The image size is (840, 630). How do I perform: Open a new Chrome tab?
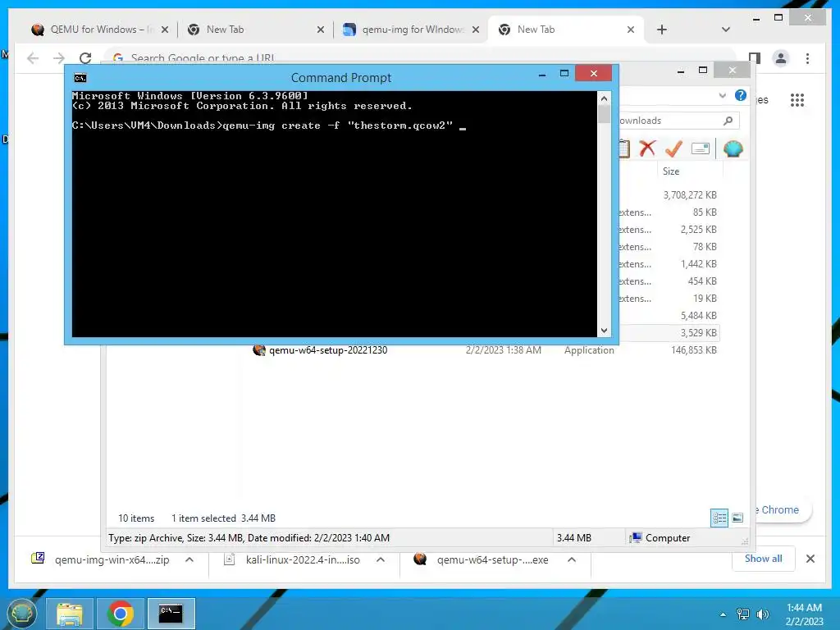coord(662,30)
